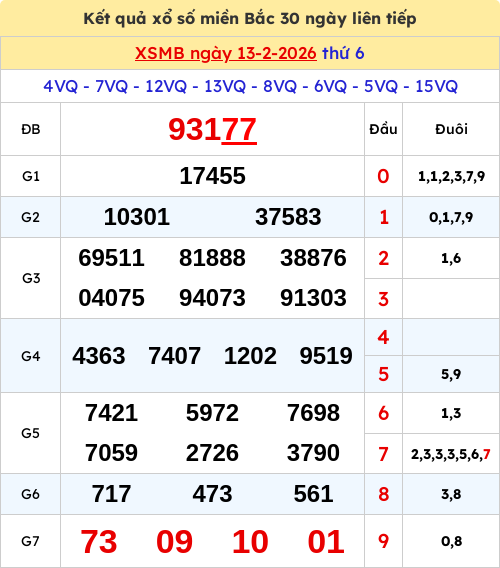500x568 pixels.
Task: Click the G6 number 717
Action: (112, 494)
